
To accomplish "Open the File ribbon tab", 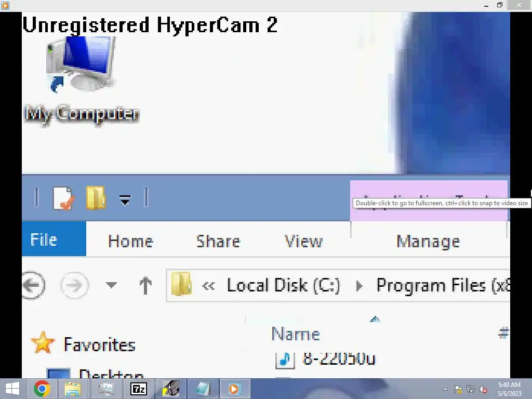I will 54,239.
